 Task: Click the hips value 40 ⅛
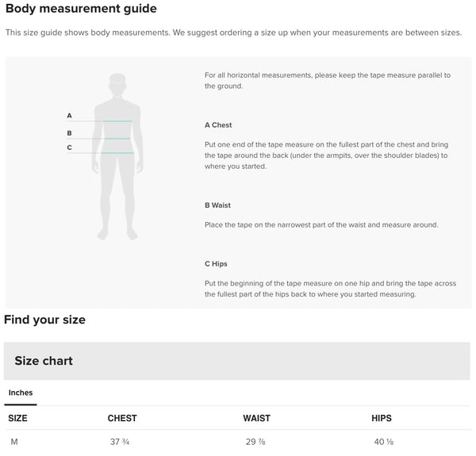[382, 442]
